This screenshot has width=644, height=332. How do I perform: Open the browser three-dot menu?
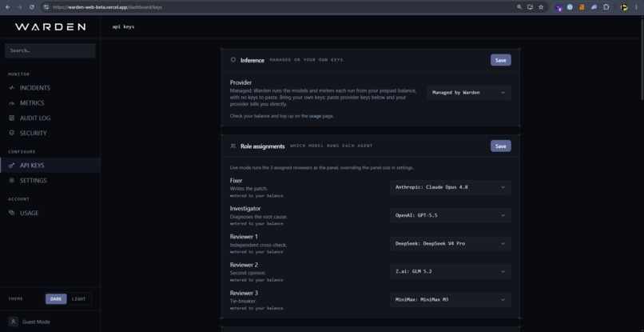(x=636, y=7)
